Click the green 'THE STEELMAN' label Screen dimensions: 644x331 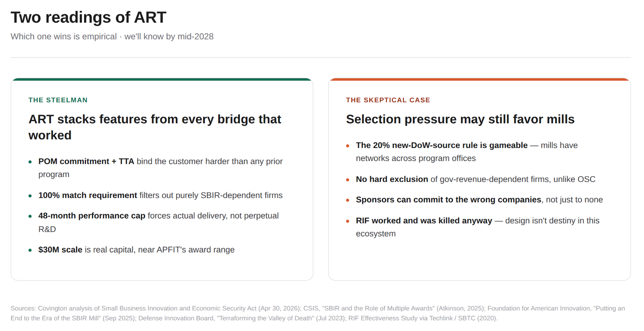pos(58,100)
